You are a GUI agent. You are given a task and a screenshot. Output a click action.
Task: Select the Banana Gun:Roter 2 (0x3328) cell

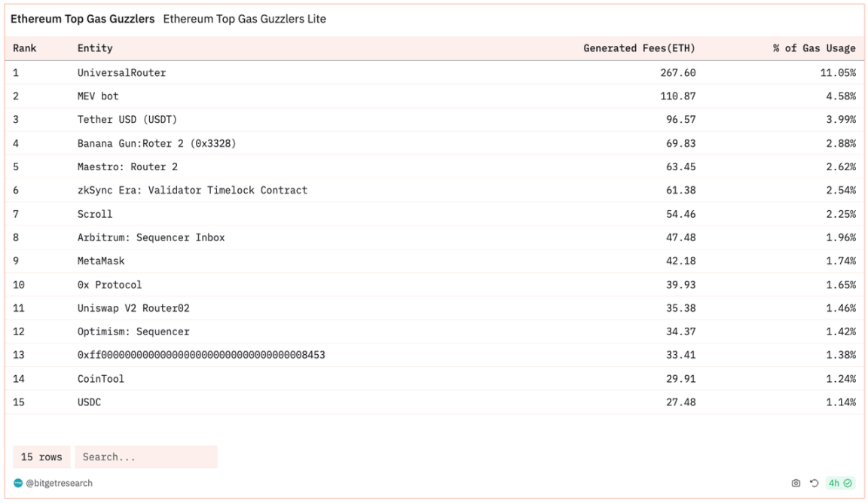coord(157,143)
